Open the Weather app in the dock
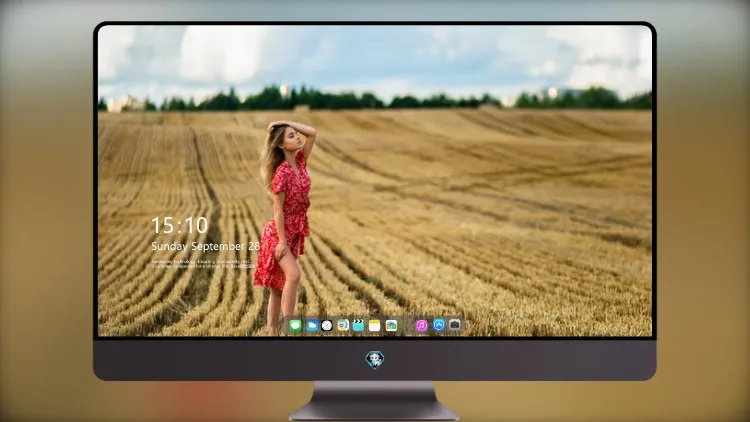Screen dimensions: 750x422 click(312, 326)
